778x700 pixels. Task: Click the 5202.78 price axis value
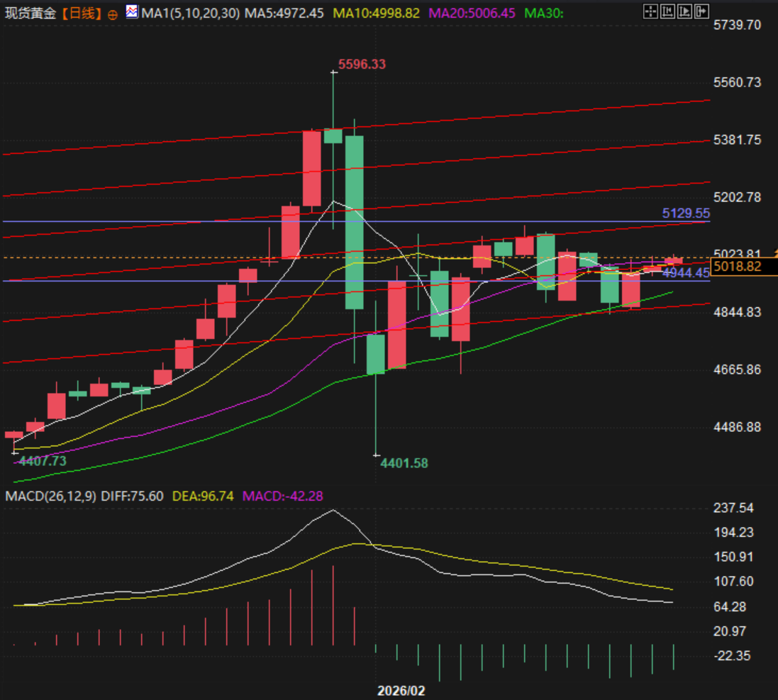point(737,197)
